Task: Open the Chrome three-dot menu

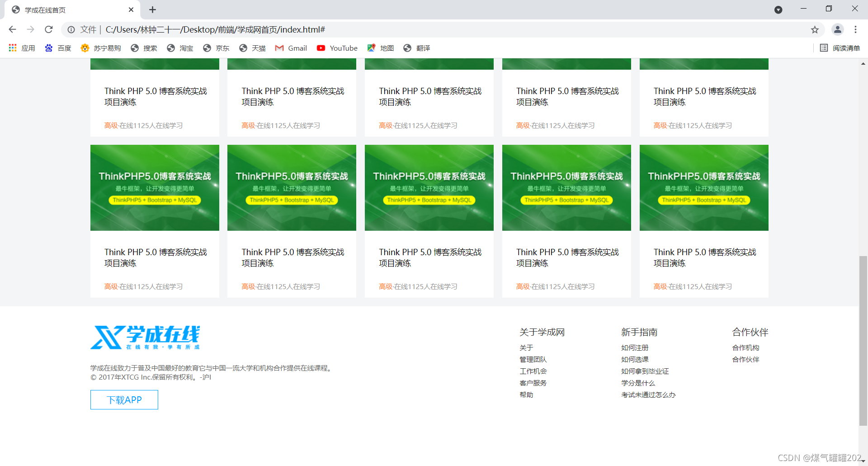Action: [x=855, y=29]
